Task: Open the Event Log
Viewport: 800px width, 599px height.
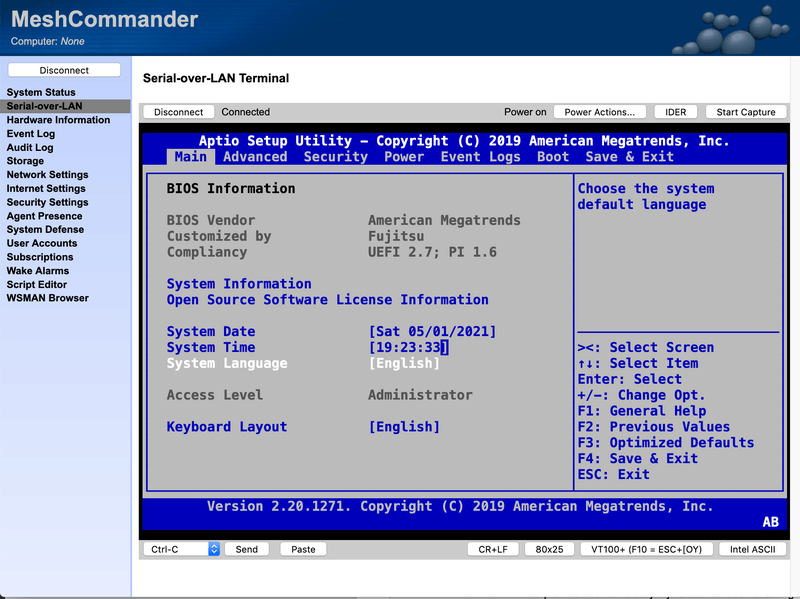Action: [31, 134]
